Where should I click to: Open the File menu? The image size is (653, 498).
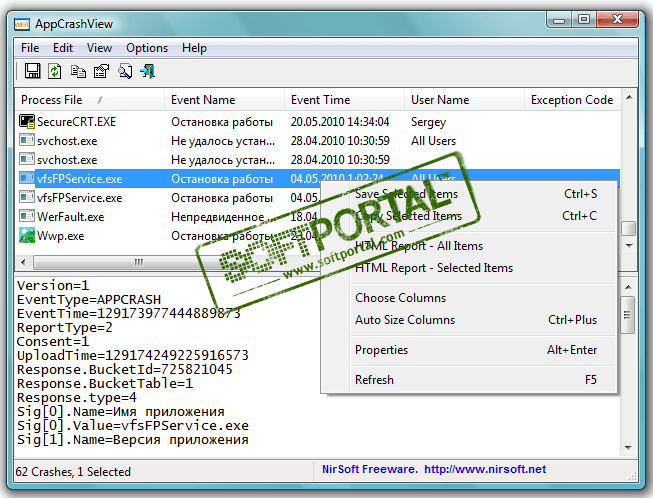click(30, 48)
